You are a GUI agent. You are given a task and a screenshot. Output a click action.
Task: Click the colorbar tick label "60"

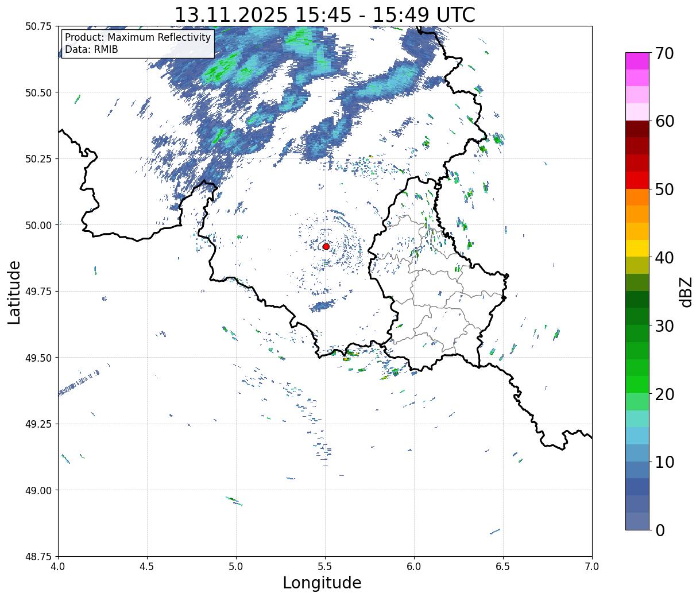(x=664, y=121)
